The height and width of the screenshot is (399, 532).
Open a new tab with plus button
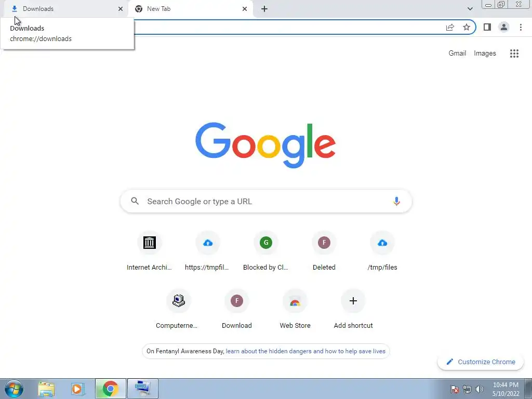tap(264, 9)
